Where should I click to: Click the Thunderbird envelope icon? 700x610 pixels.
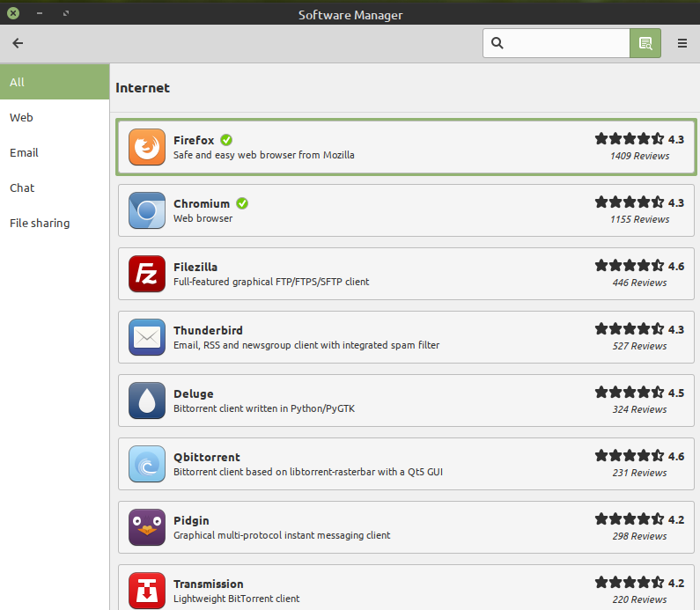coord(146,337)
